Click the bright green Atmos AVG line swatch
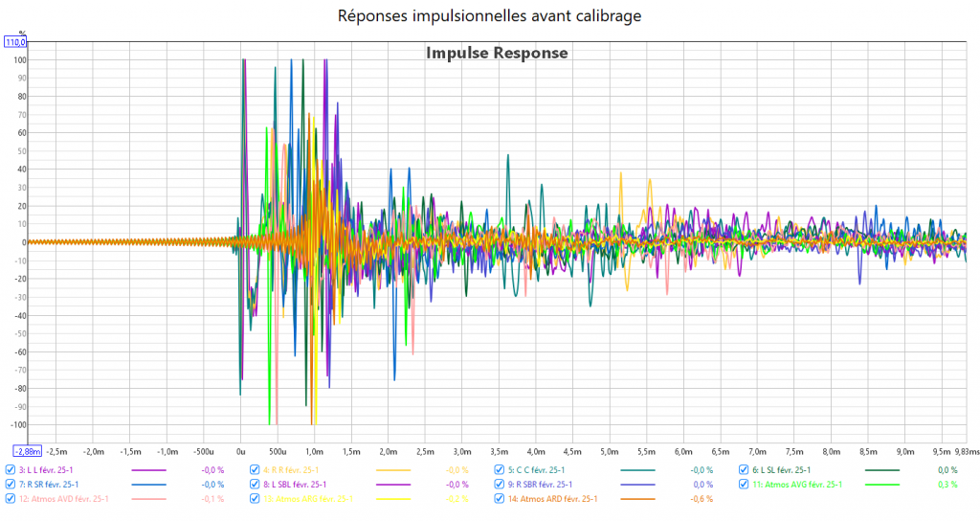 [882, 485]
